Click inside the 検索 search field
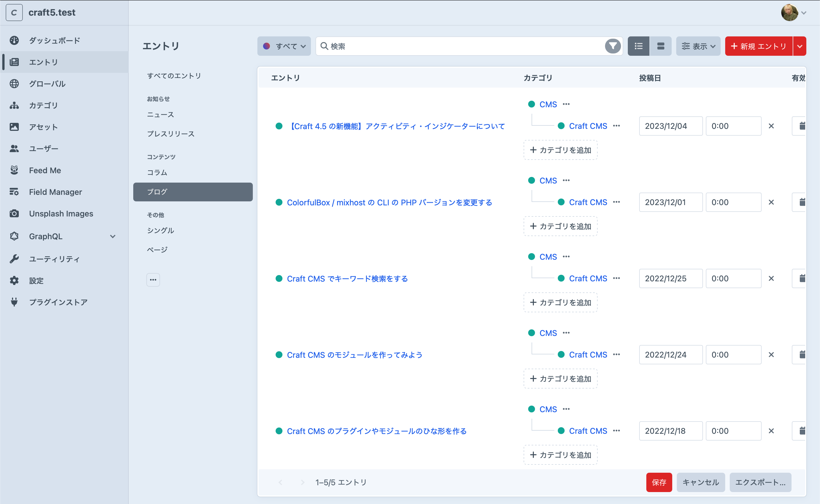 click(x=434, y=46)
